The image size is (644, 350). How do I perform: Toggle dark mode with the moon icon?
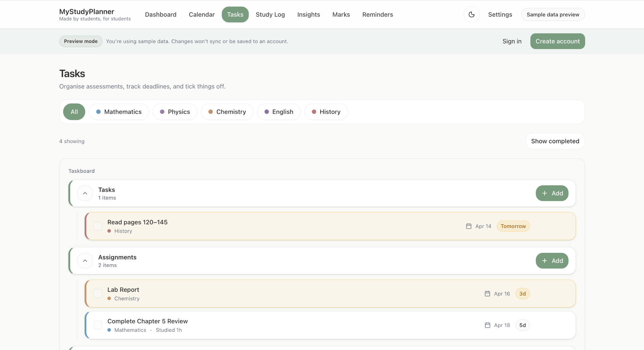click(471, 14)
